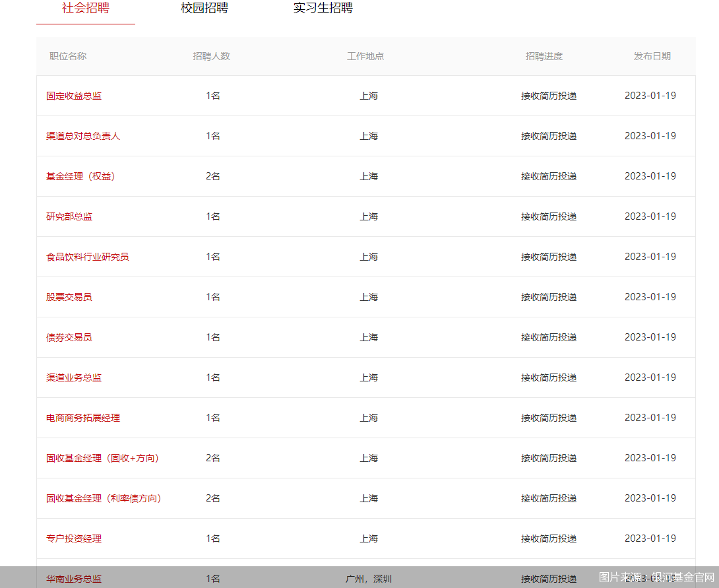Image resolution: width=719 pixels, height=588 pixels.
Task: View the 基金经理（权益）job details
Action: point(81,176)
